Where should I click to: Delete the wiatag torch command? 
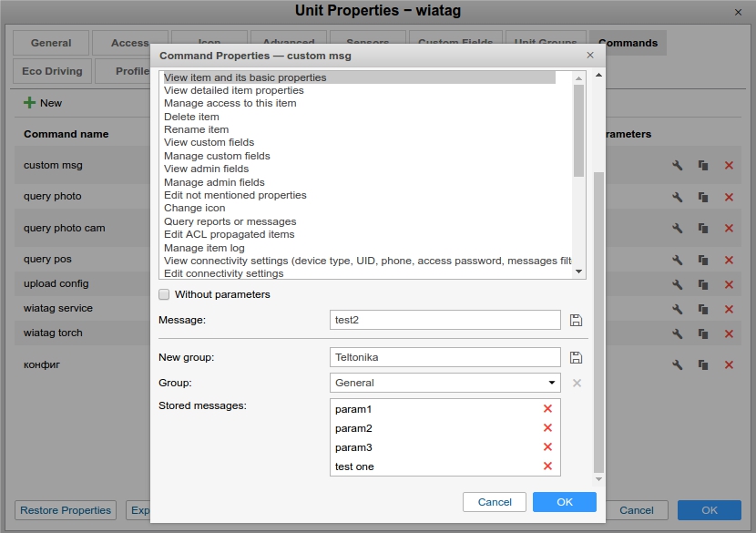click(x=729, y=333)
